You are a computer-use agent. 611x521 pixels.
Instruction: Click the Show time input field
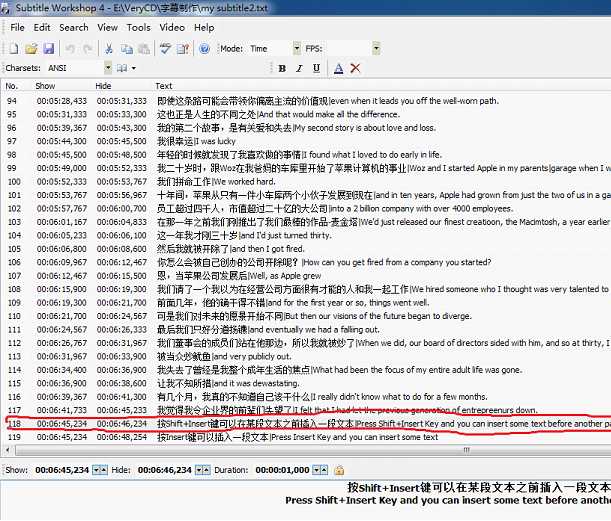click(x=62, y=470)
